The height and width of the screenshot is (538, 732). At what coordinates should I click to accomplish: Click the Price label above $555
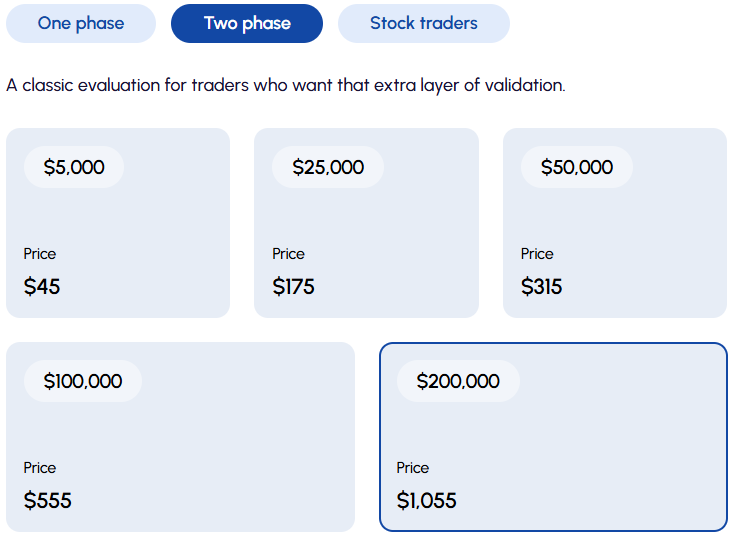40,468
